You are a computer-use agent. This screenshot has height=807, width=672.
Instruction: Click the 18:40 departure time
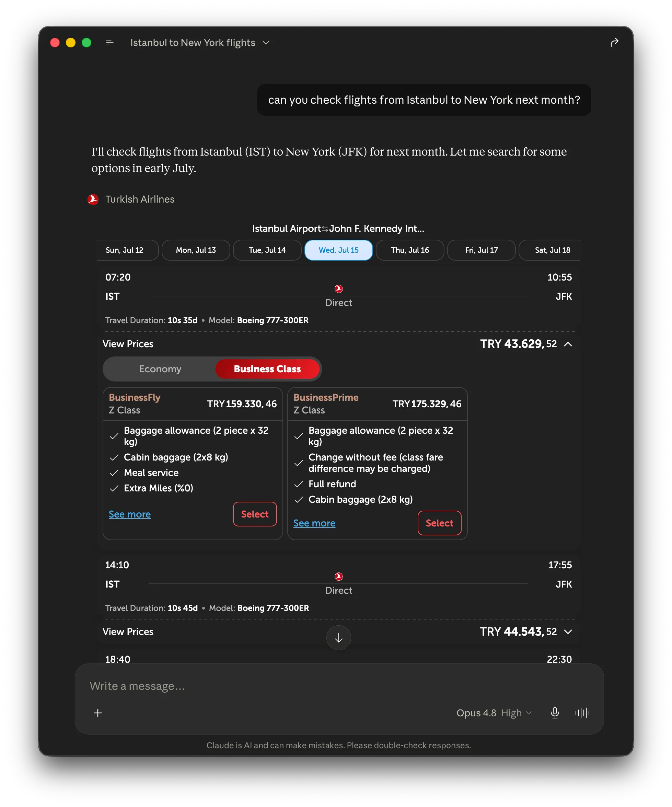(x=118, y=659)
